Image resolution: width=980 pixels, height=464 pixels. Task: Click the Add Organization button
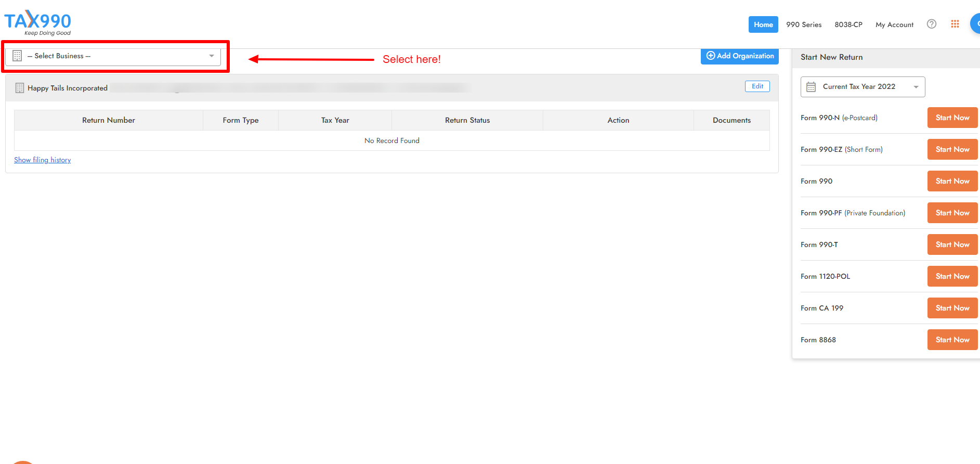tap(739, 56)
